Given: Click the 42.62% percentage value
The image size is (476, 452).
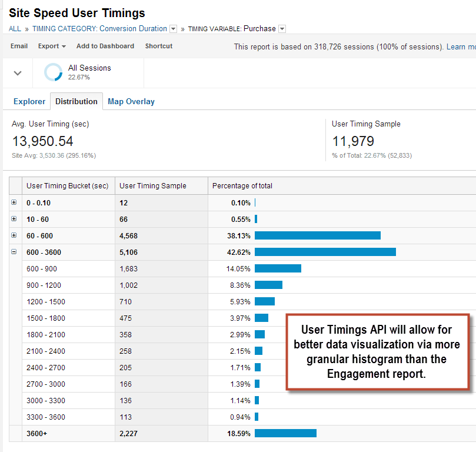Looking at the screenshot, I should click(239, 252).
